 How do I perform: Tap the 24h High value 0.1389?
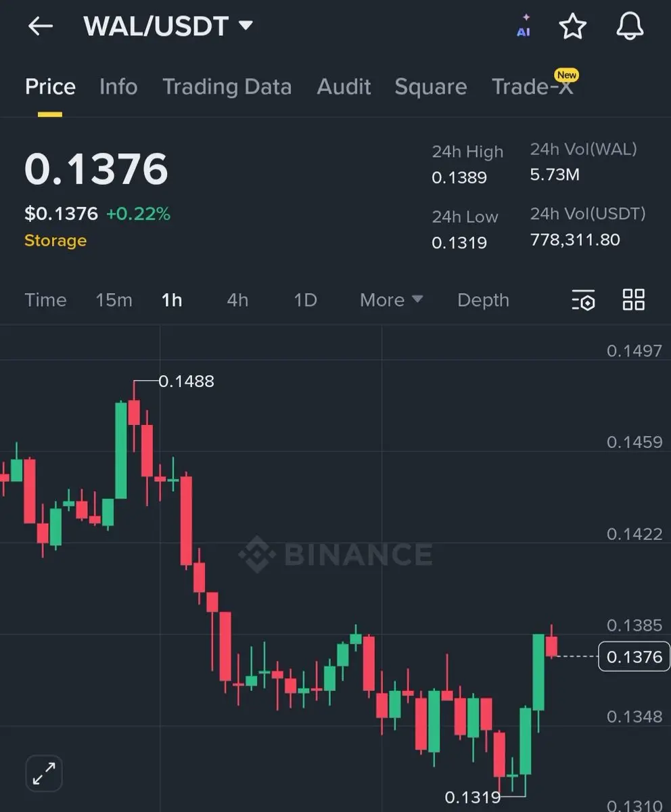pos(459,177)
